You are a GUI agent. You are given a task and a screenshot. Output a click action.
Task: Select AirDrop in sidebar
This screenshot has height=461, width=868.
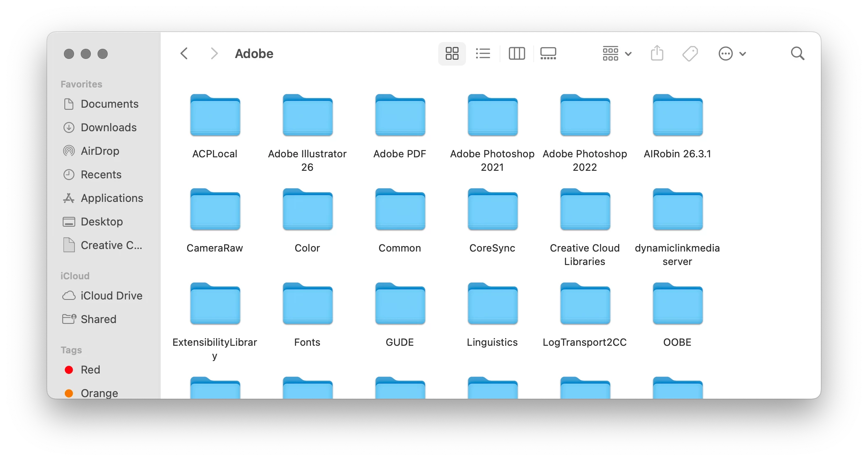[x=100, y=151]
